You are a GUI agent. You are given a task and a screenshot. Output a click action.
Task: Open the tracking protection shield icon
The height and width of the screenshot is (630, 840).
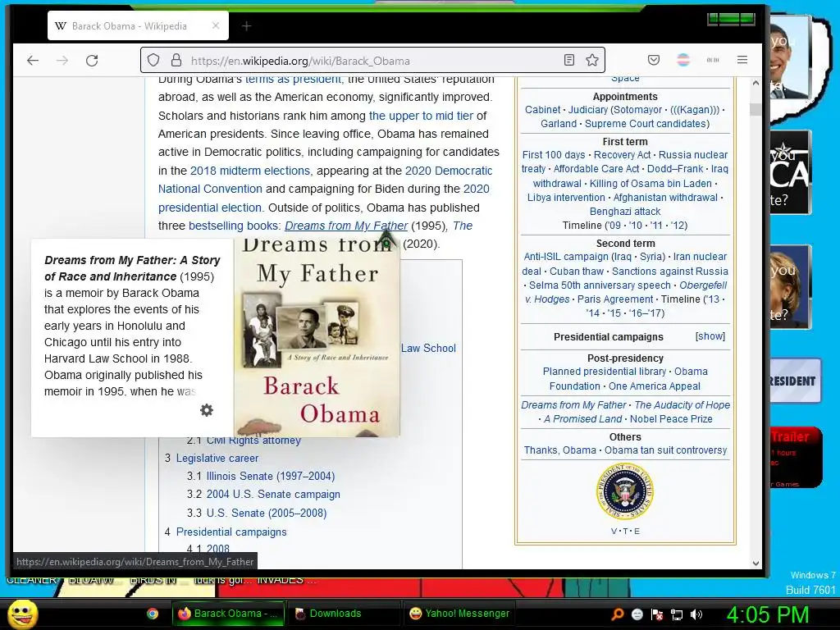pyautogui.click(x=153, y=60)
